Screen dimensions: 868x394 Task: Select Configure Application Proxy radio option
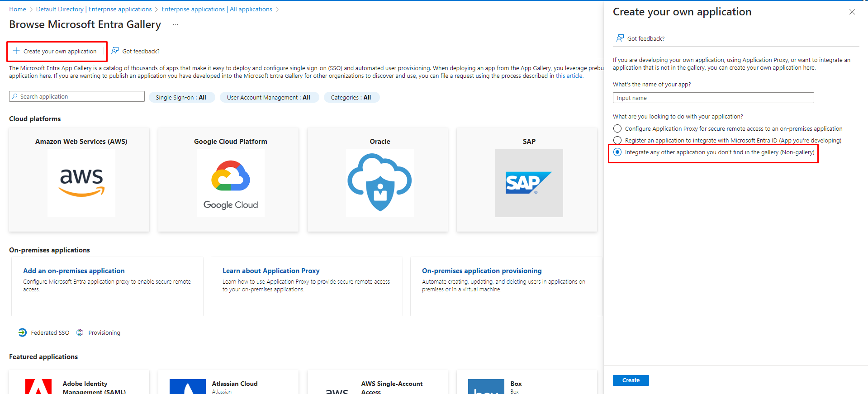pos(617,128)
